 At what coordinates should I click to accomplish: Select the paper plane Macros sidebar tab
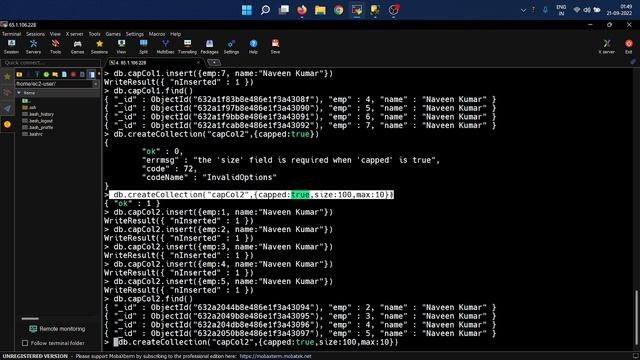pyautogui.click(x=7, y=108)
